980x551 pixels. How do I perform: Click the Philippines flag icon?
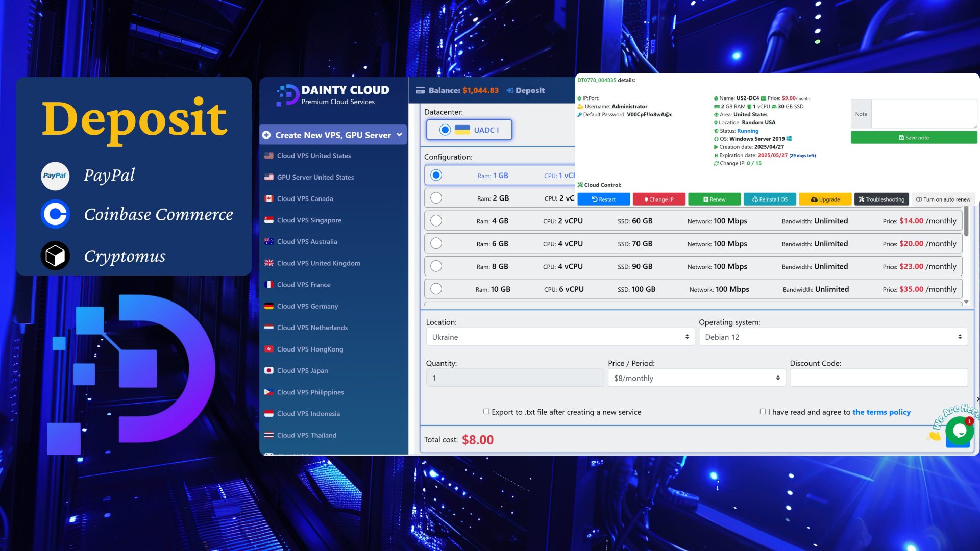click(x=269, y=392)
